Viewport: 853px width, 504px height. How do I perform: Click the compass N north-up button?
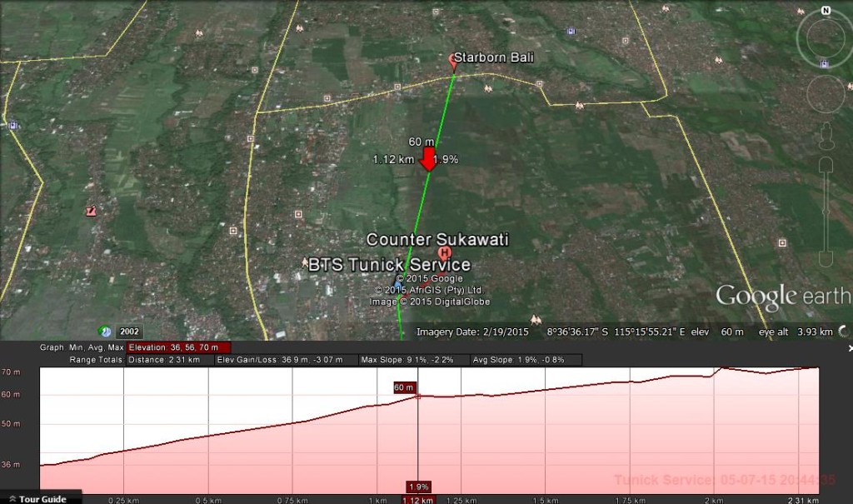click(x=826, y=10)
